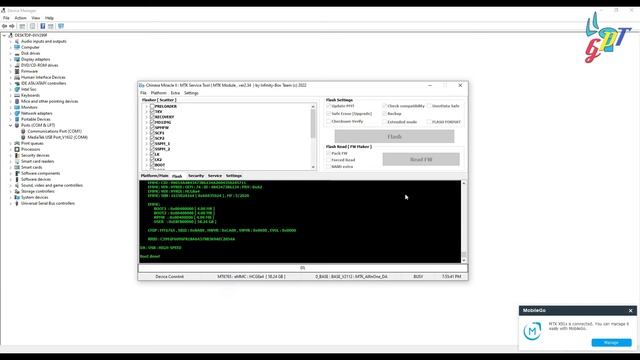640x360 pixels.
Task: Switch to the Service tab
Action: coord(215,176)
